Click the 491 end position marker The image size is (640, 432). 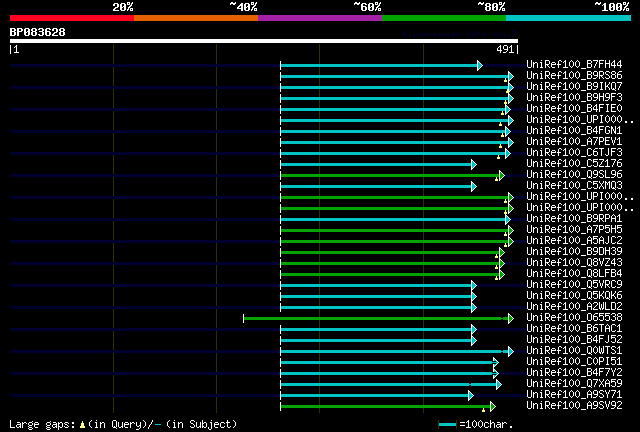pos(507,49)
